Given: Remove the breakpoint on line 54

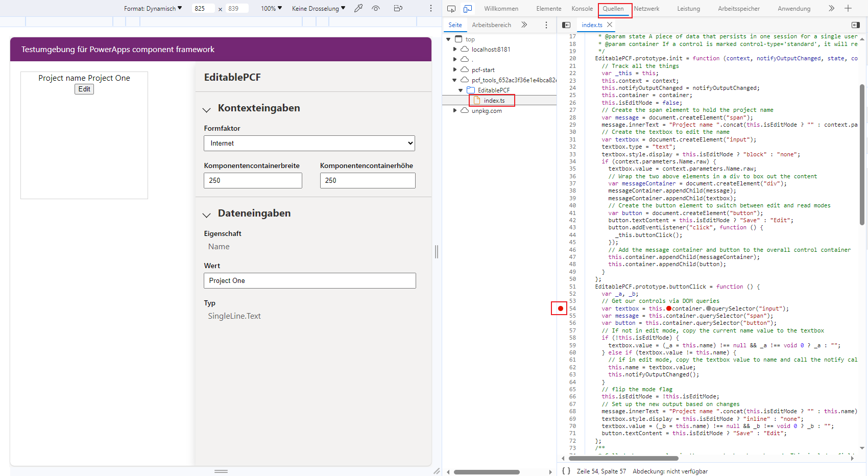Looking at the screenshot, I should 560,308.
